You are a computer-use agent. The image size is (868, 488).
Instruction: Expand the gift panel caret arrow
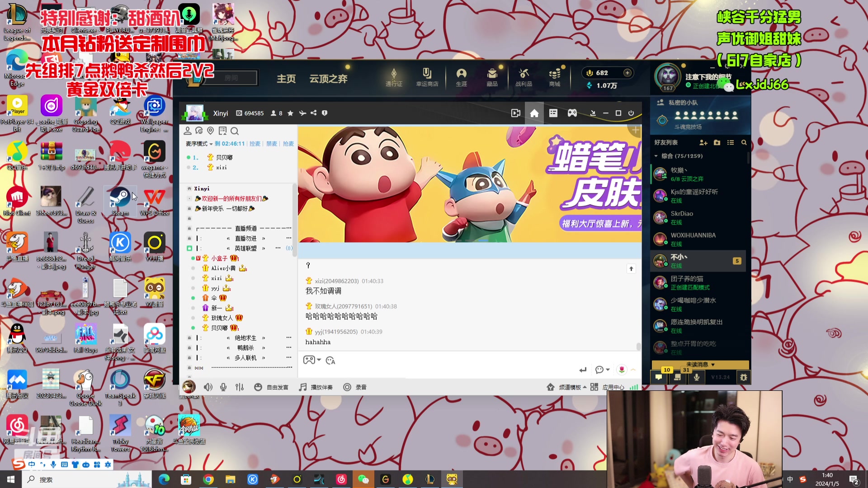633,370
